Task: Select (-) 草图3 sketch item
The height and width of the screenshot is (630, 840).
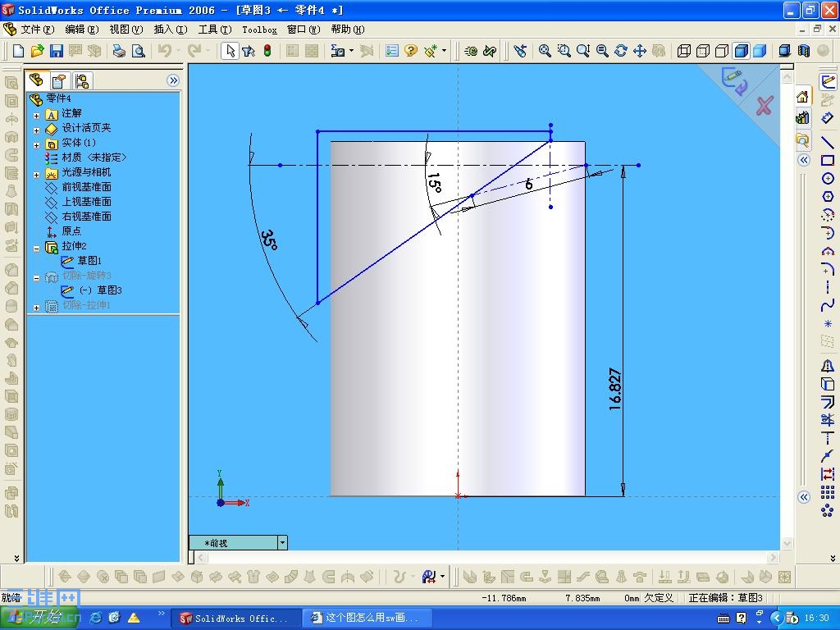Action: click(101, 290)
